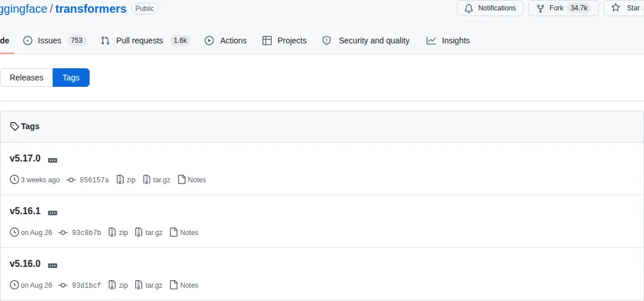Screen dimensions: 644x301
Task: Open Security and quality tab
Action: (x=365, y=41)
